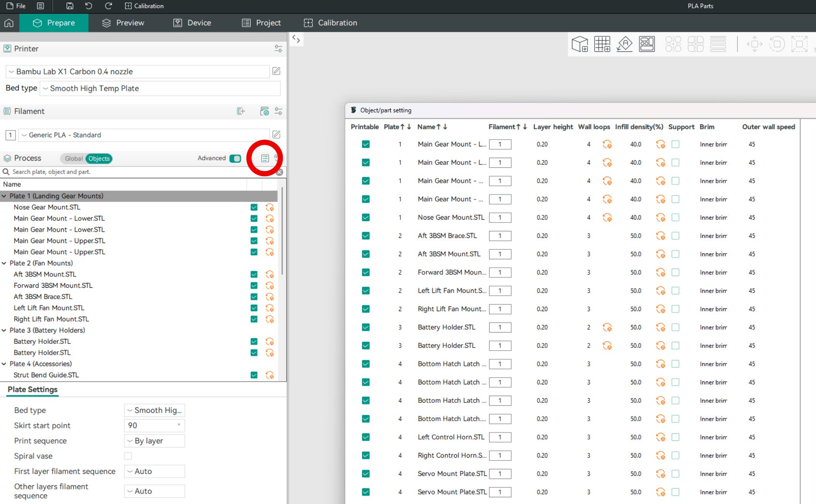Viewport: 816px width, 504px height.
Task: Go to the home screen icon
Action: [9, 23]
